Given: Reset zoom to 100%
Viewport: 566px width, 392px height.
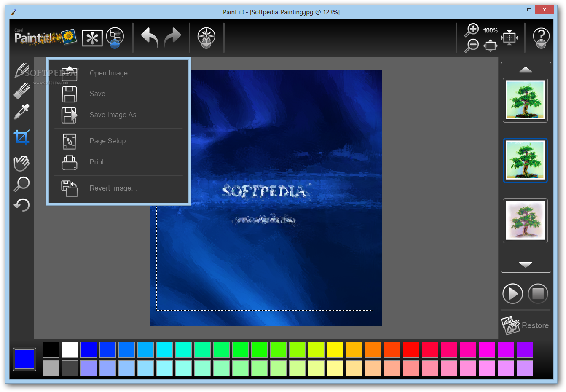Looking at the screenshot, I should [491, 30].
